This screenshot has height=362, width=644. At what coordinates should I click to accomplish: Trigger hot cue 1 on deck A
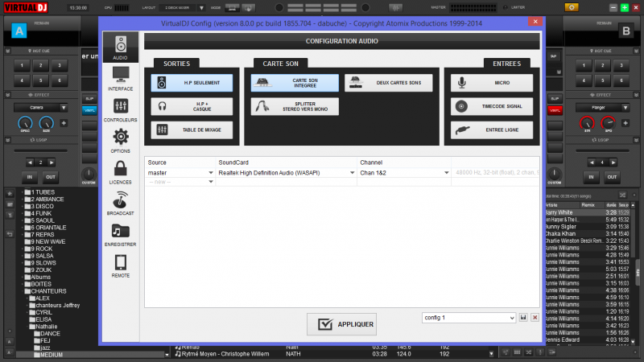22,65
